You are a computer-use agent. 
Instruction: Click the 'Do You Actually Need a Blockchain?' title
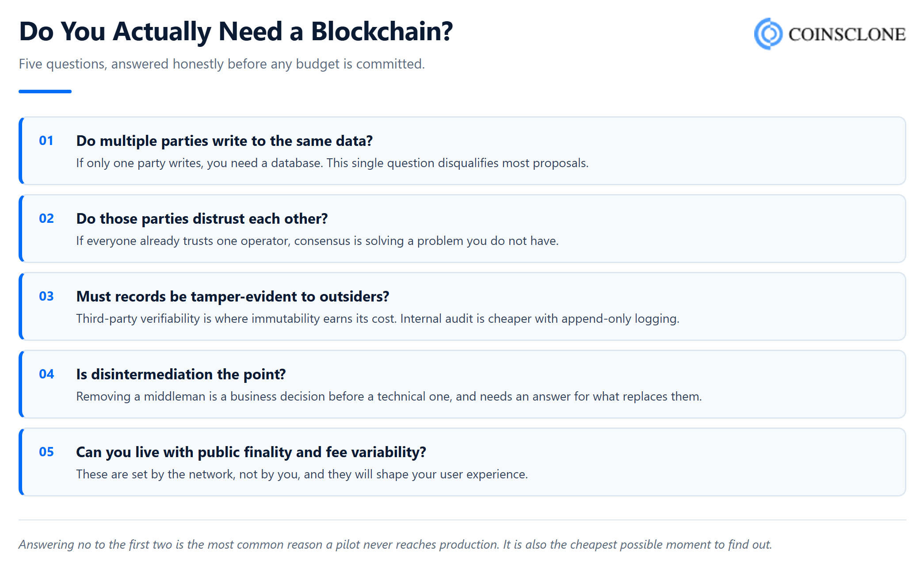point(236,32)
